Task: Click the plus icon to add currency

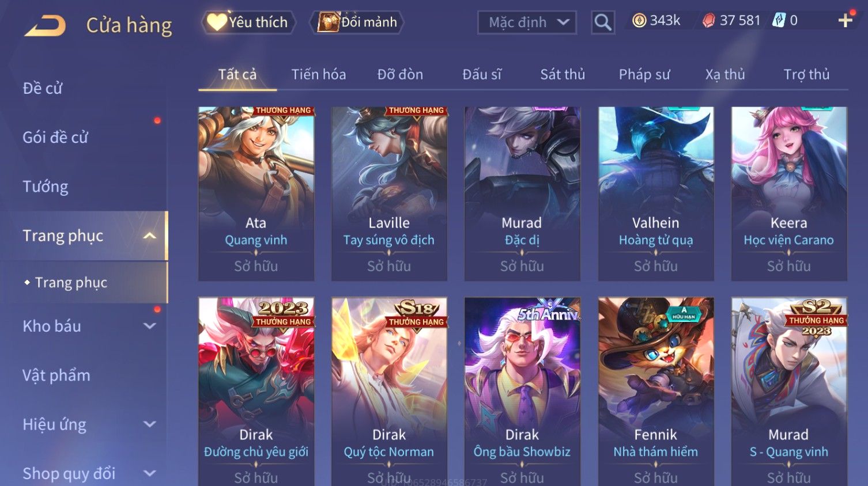Action: pyautogui.click(x=846, y=21)
